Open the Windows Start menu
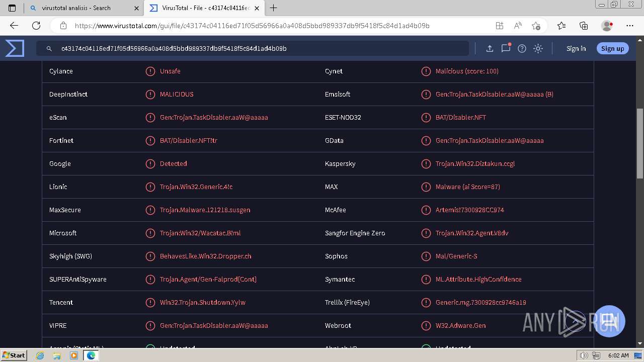The image size is (644, 362). pos(14,355)
